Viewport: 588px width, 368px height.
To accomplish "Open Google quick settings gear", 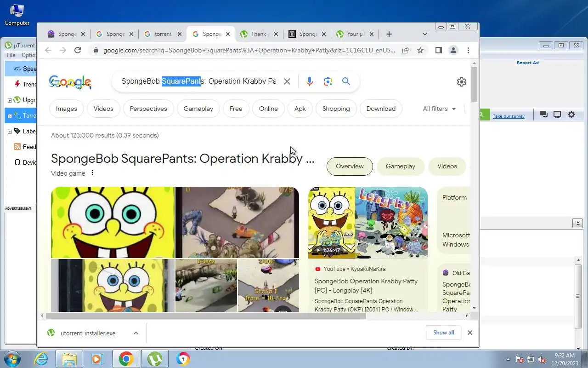I will tap(462, 81).
